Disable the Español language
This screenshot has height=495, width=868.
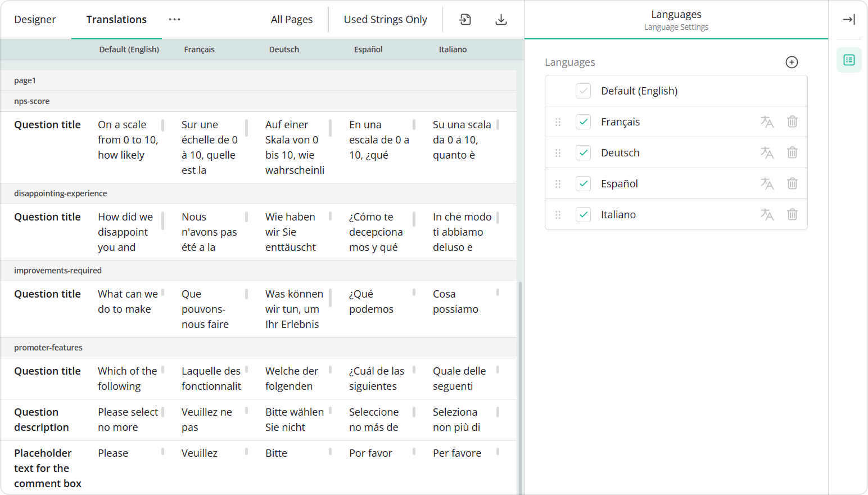(x=583, y=183)
